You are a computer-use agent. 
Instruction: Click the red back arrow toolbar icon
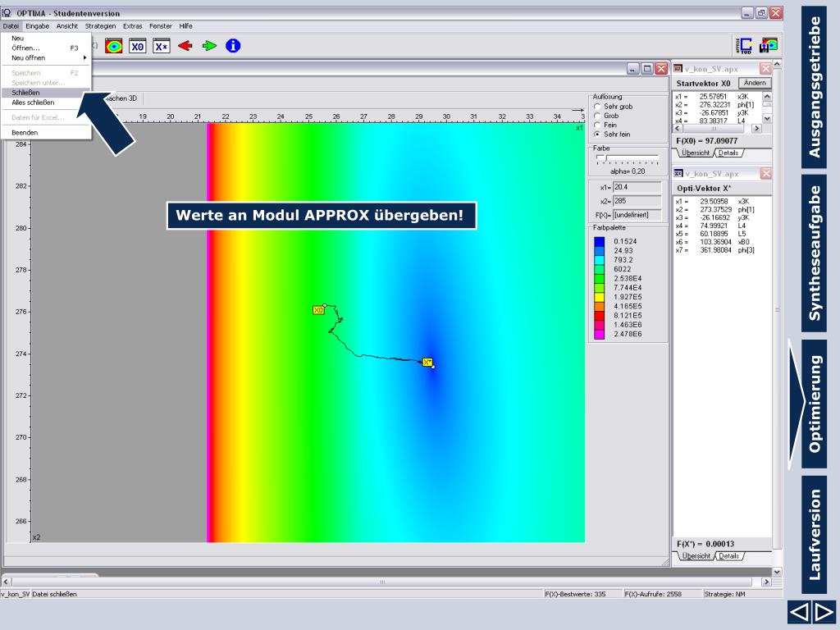[185, 46]
